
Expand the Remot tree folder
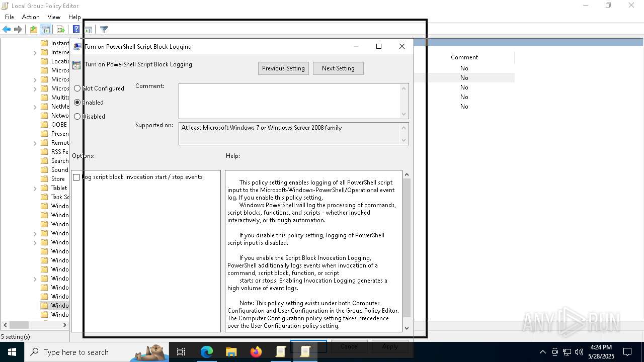coord(35,143)
